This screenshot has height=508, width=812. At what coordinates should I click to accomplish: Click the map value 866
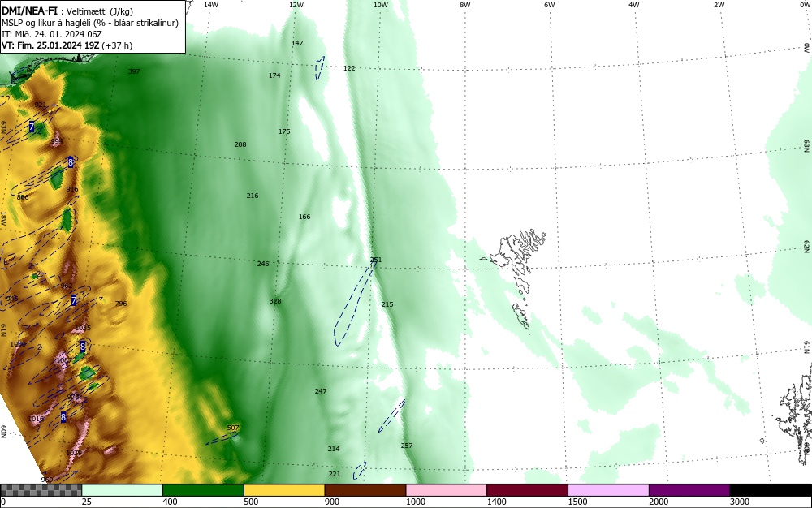pyautogui.click(x=23, y=197)
